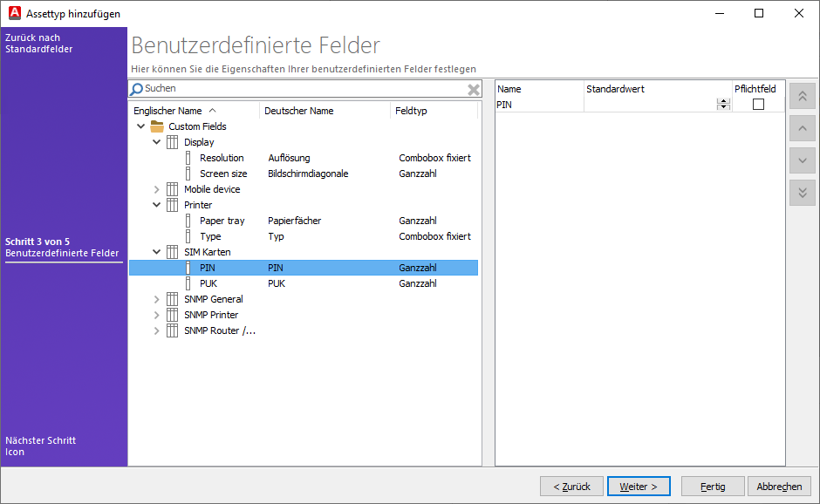The width and height of the screenshot is (820, 504).
Task: Check the Pflichtfeld checkbox for PIN
Action: tap(757, 105)
